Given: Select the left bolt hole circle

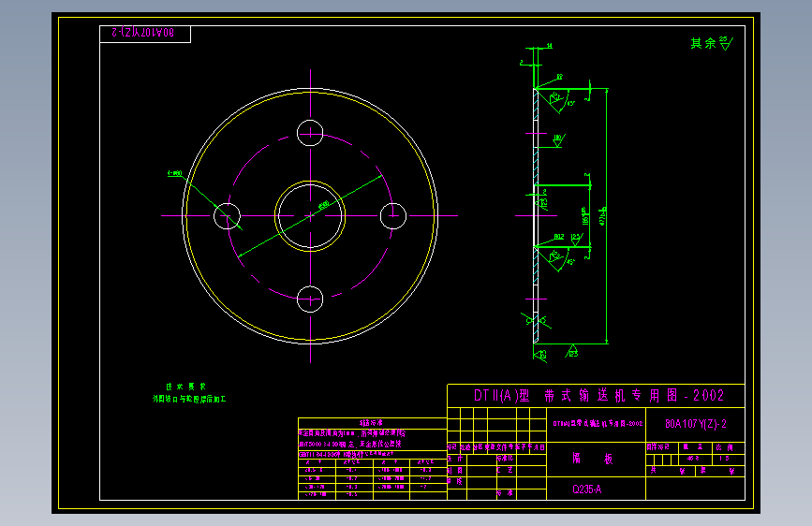Looking at the screenshot, I should click(x=228, y=216).
